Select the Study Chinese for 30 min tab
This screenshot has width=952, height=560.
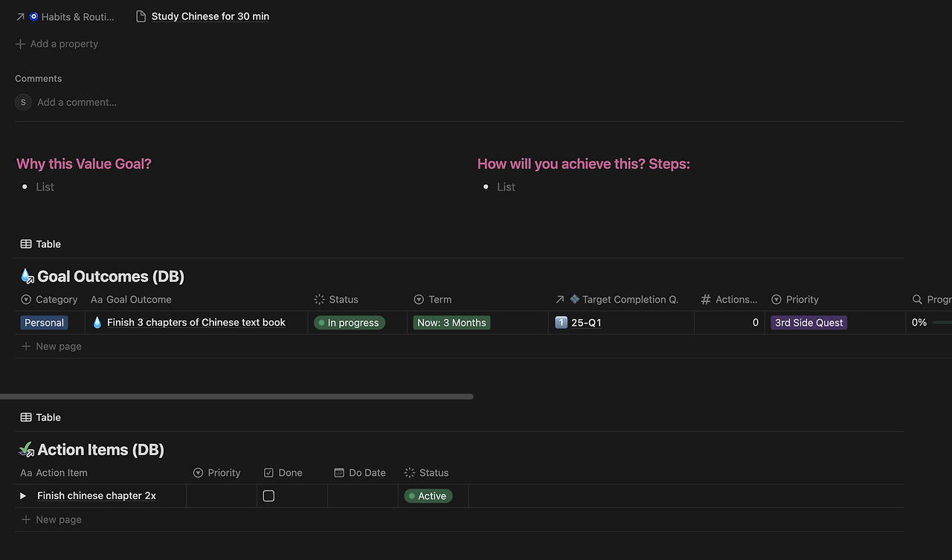(x=210, y=16)
